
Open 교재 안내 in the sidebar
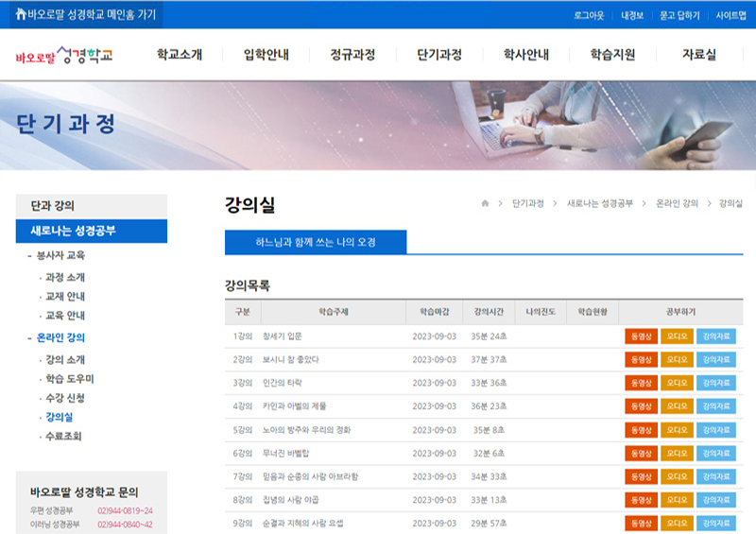click(x=65, y=296)
